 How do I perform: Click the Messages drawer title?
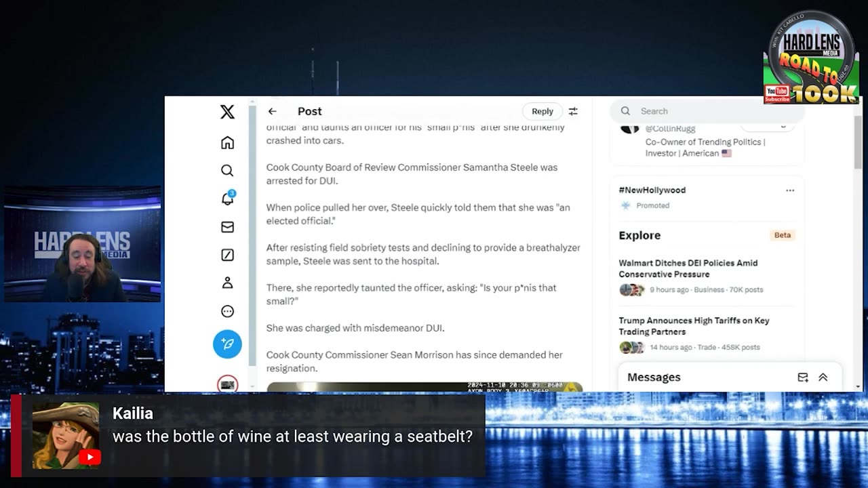pyautogui.click(x=654, y=378)
